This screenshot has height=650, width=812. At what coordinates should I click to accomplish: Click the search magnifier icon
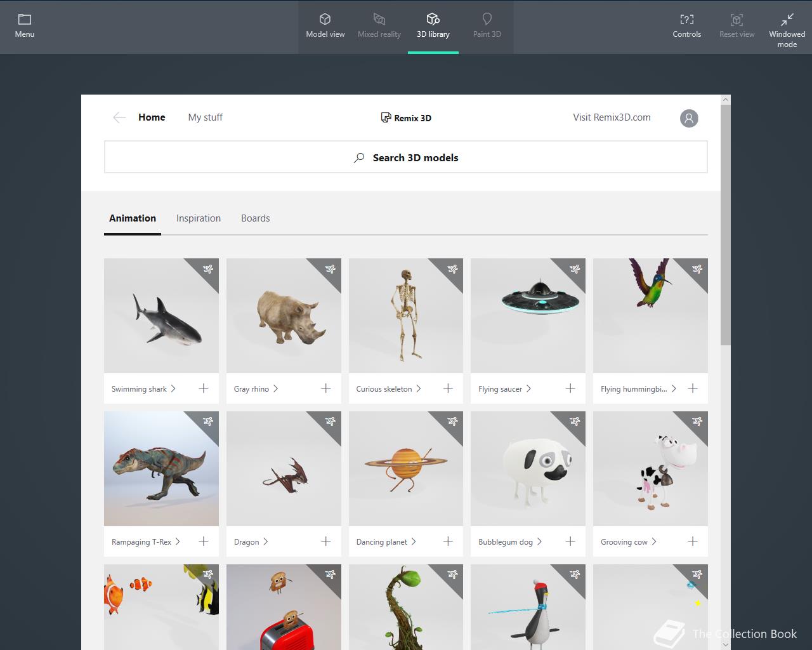click(359, 158)
